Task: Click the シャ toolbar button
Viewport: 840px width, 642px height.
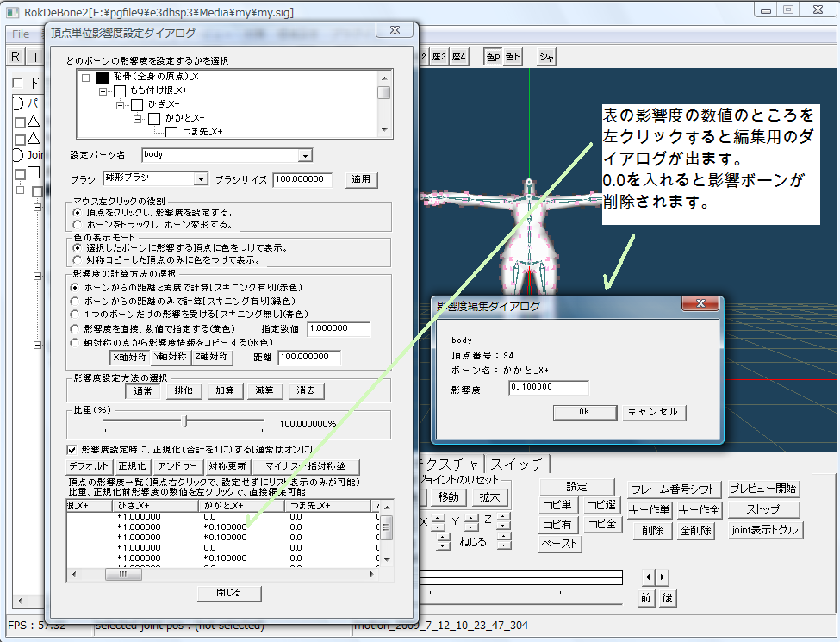Action: pyautogui.click(x=546, y=57)
